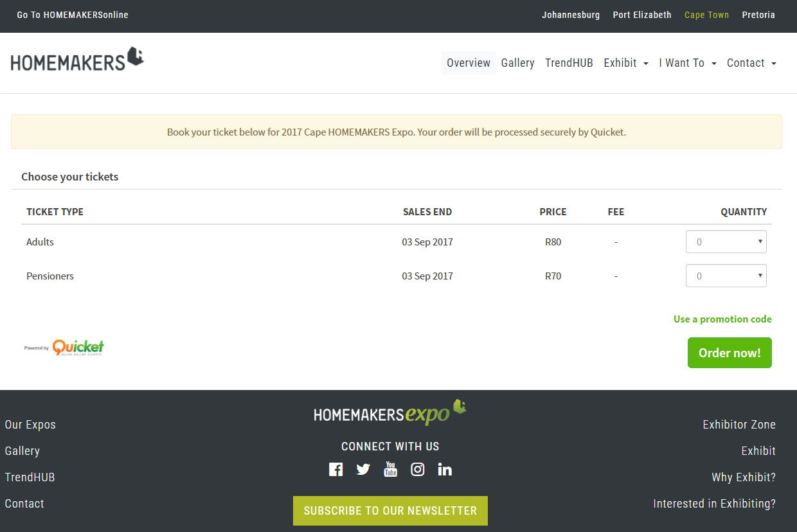Click the R80 price value
The width and height of the screenshot is (797, 532).
pos(553,242)
